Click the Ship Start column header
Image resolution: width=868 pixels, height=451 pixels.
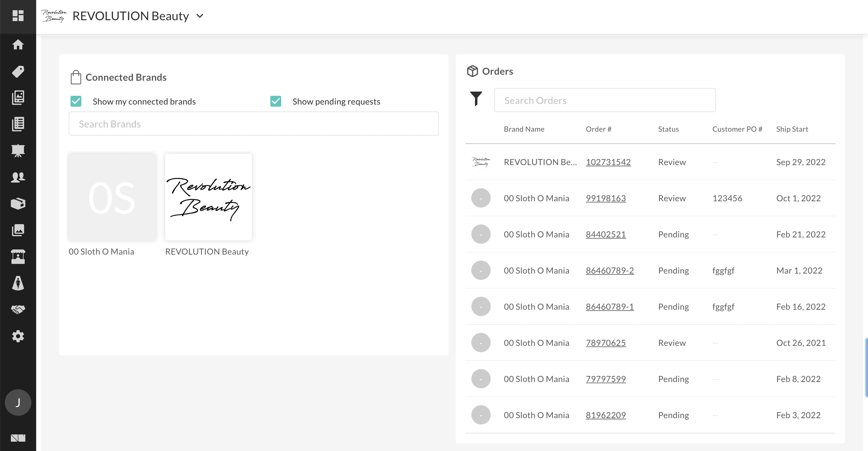tap(792, 129)
